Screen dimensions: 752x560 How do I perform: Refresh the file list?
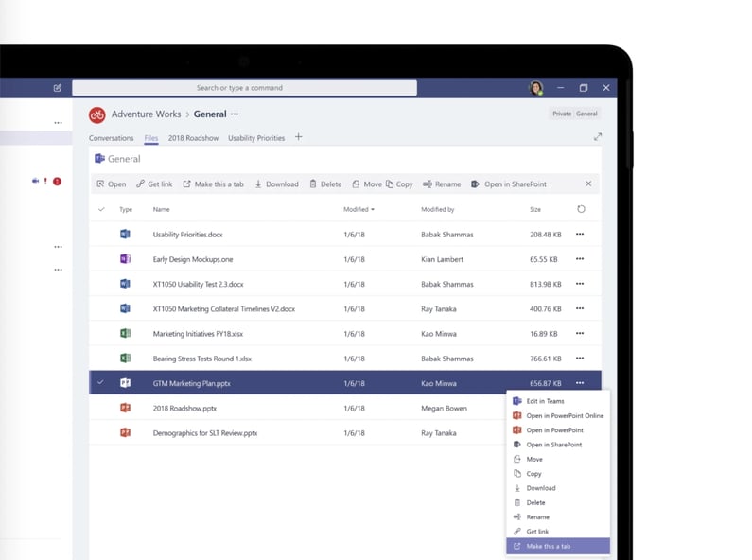[x=581, y=209]
